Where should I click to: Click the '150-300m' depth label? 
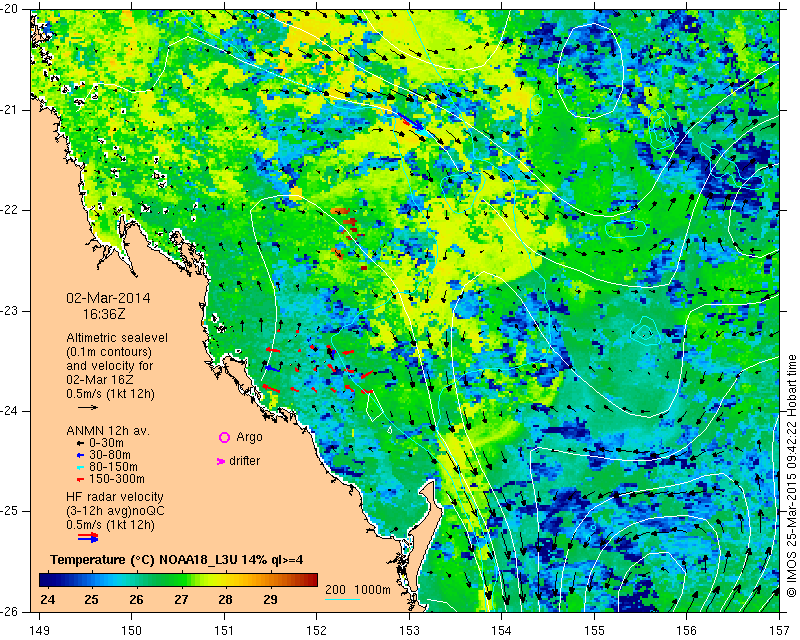116,479
